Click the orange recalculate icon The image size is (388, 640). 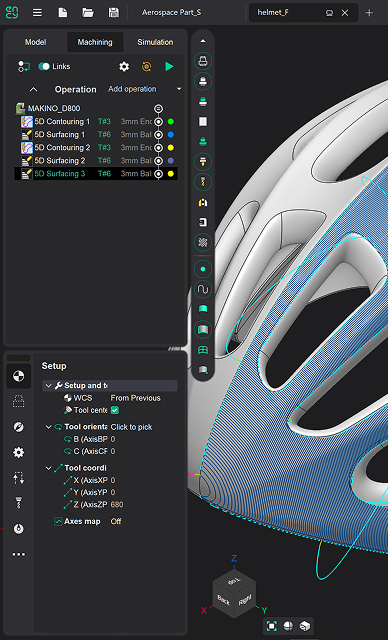tap(146, 67)
